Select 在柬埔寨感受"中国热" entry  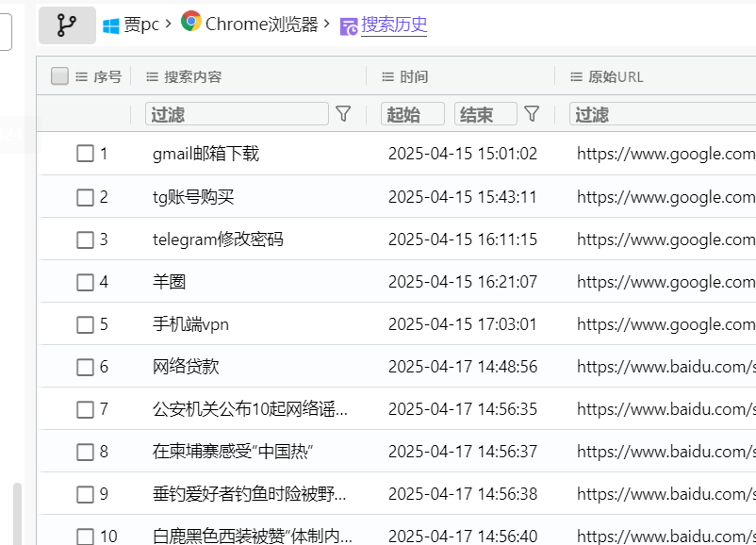click(x=233, y=452)
